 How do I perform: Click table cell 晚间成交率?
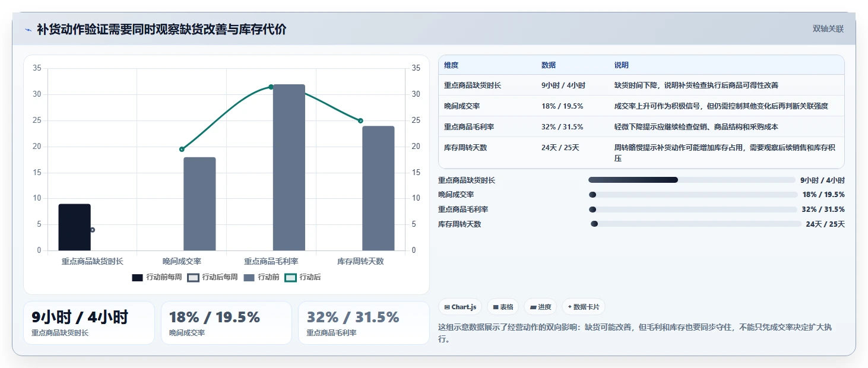[462, 106]
